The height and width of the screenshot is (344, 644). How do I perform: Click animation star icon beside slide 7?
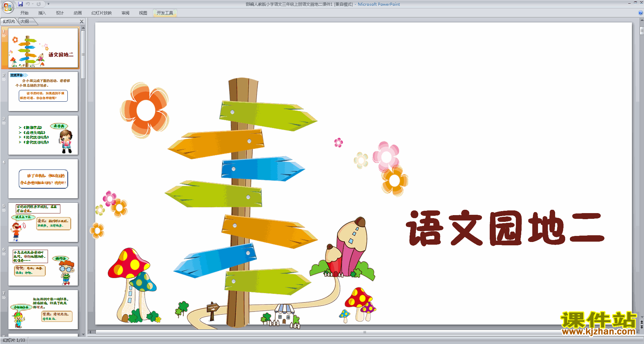(4, 298)
